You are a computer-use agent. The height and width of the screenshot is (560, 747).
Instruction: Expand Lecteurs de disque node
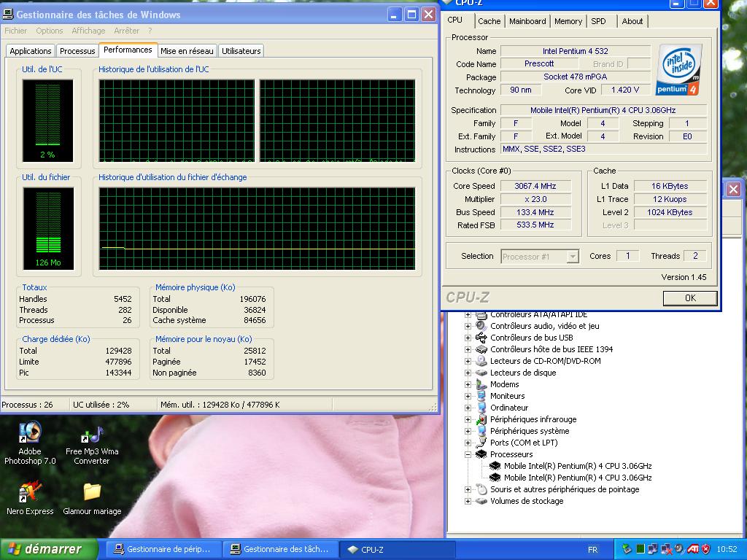(x=468, y=373)
